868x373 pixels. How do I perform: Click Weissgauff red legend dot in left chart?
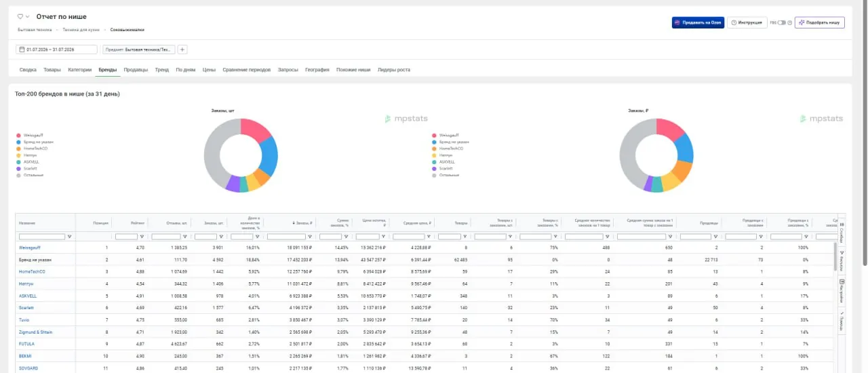[x=18, y=135]
